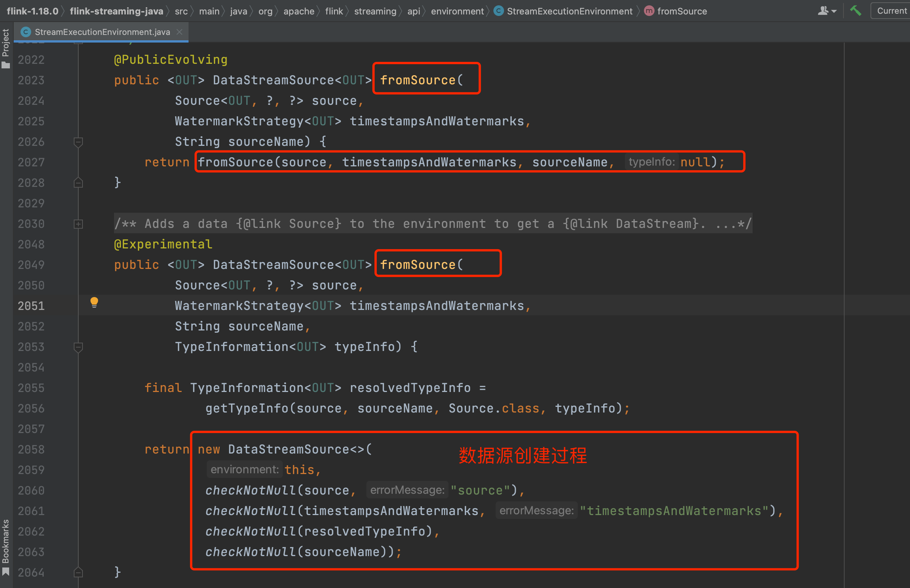Open the user profile dropdown icon

[x=827, y=11]
